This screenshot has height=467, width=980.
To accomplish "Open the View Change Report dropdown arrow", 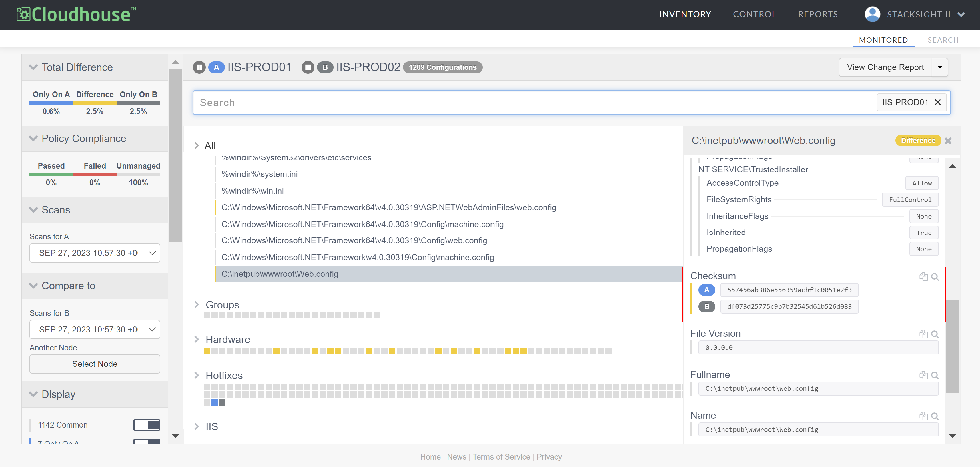I will click(x=940, y=67).
